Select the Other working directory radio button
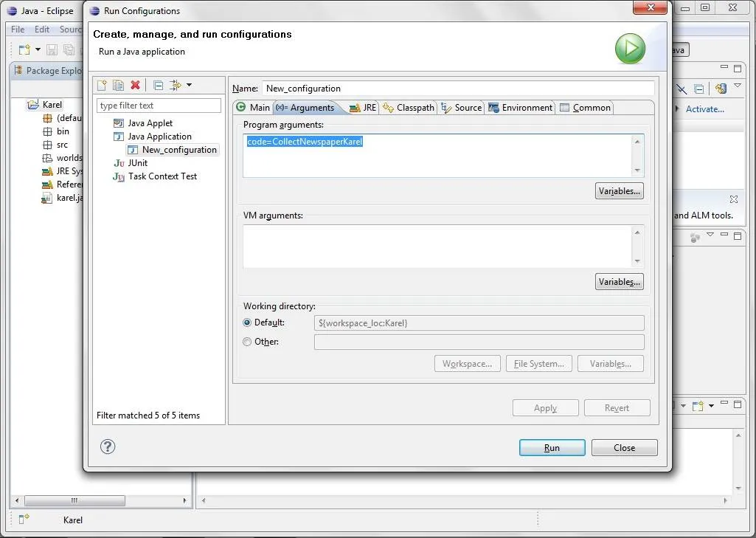Viewport: 756px width, 538px height. pyautogui.click(x=247, y=342)
